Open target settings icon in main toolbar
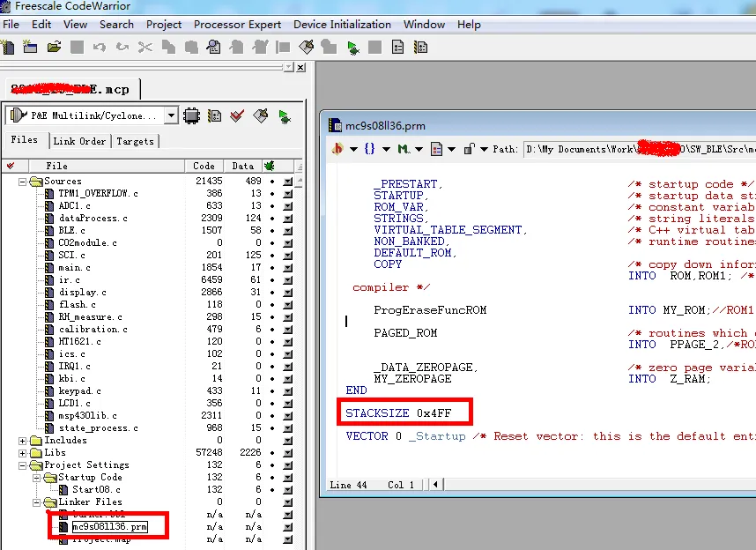Image resolution: width=756 pixels, height=550 pixels. [397, 48]
